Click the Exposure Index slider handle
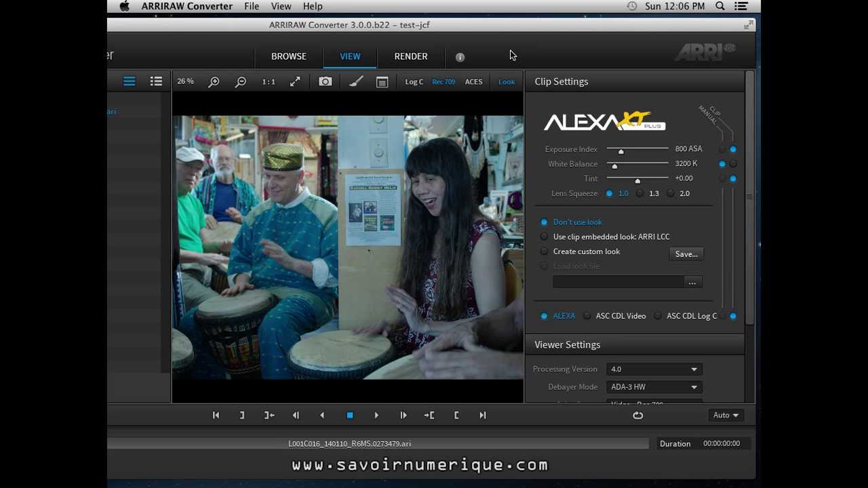This screenshot has height=488, width=868. (x=620, y=151)
